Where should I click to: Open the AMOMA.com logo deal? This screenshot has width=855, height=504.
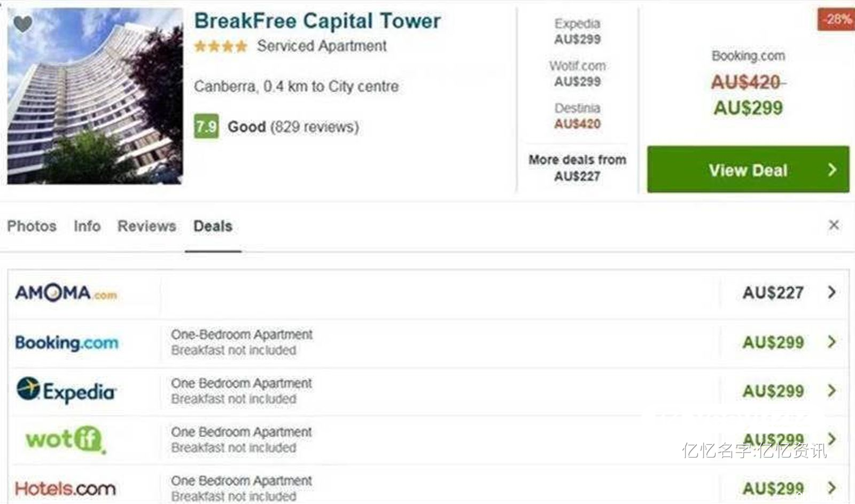[x=66, y=293]
